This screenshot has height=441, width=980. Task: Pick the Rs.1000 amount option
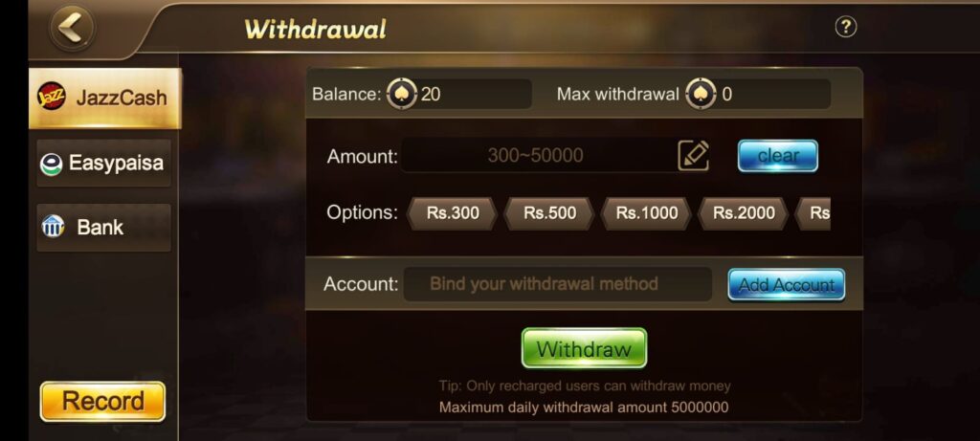[647, 213]
